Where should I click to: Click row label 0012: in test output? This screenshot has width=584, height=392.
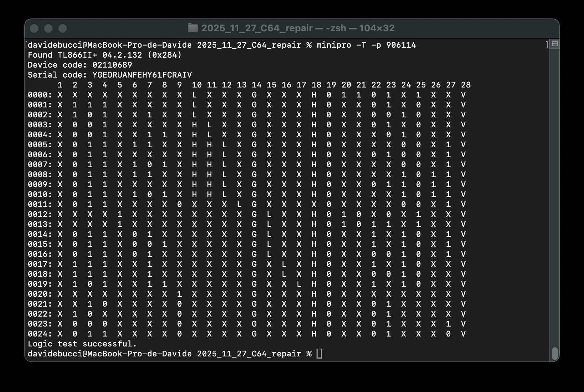[40, 214]
